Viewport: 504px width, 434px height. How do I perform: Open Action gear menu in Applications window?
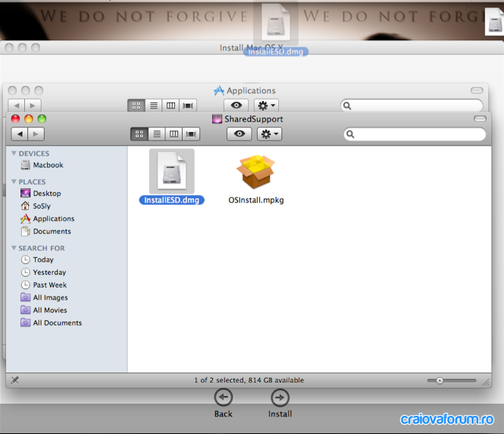[267, 105]
